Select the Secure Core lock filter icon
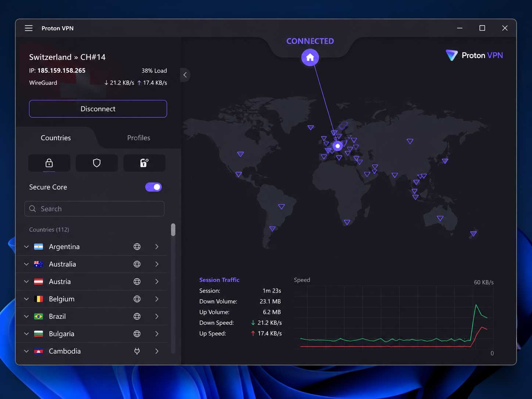This screenshot has width=532, height=399. click(49, 163)
